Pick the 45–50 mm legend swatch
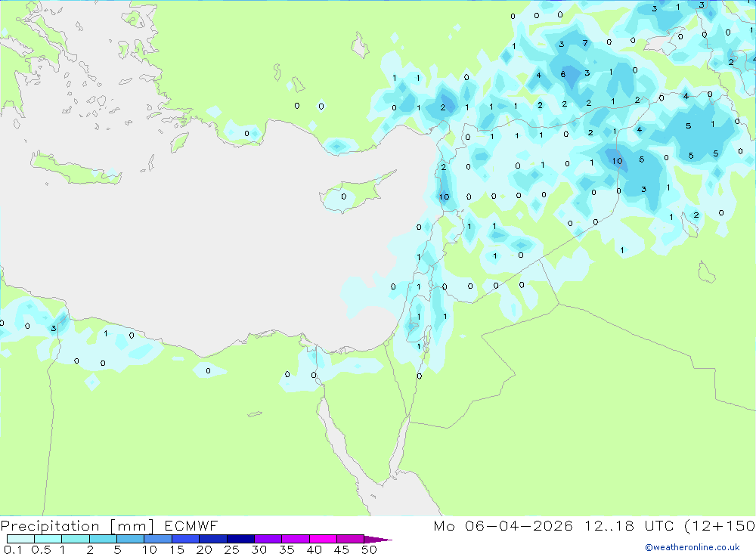The width and height of the screenshot is (756, 554). (x=350, y=539)
